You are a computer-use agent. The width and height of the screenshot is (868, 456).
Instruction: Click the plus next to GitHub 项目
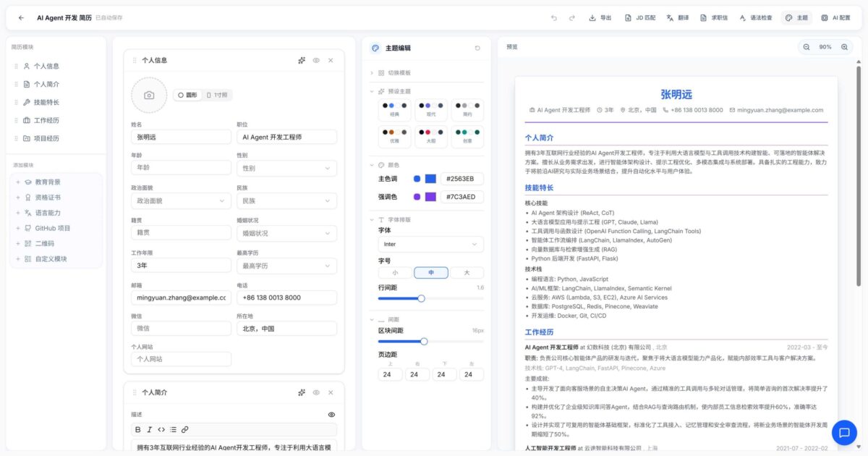(x=18, y=228)
